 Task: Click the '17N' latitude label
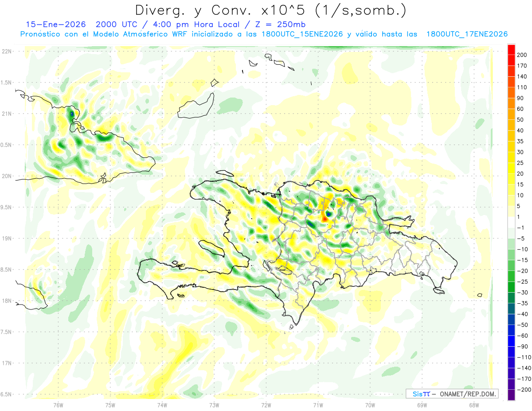pos(7,363)
